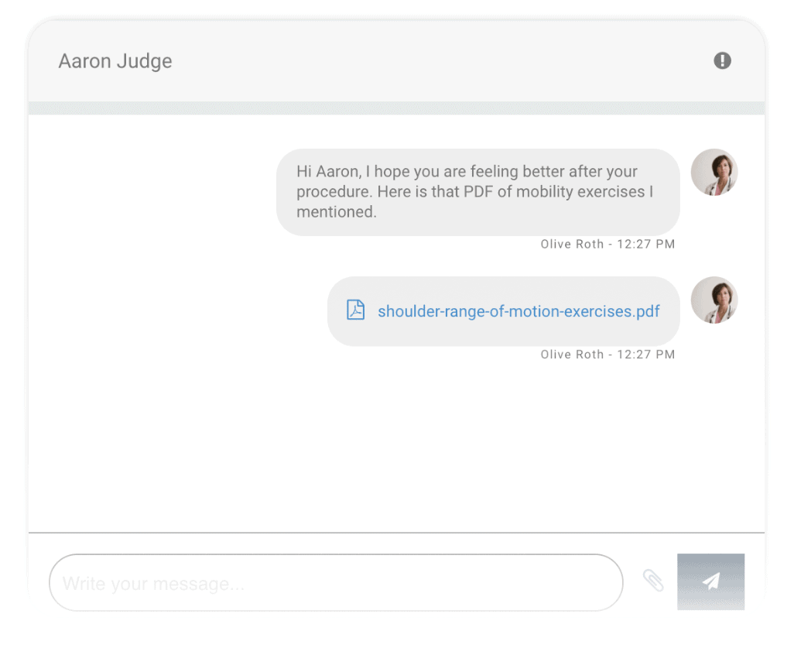Click the 'Hi Aaron, I hope you are feeling better' message bubble

pos(477,192)
